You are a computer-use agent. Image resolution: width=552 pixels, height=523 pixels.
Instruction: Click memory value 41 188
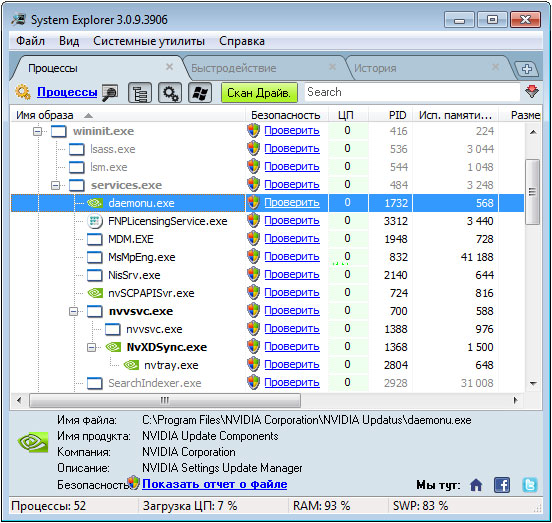[477, 257]
